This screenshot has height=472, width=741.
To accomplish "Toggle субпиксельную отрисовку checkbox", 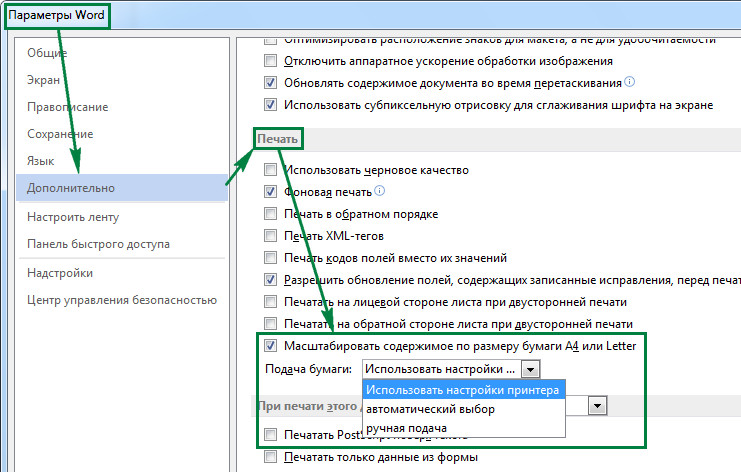I will point(270,104).
